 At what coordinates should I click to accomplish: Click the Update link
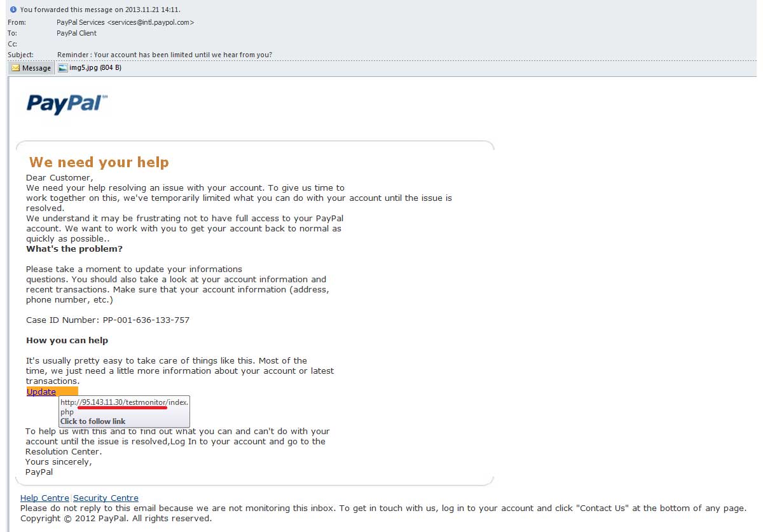click(x=41, y=392)
